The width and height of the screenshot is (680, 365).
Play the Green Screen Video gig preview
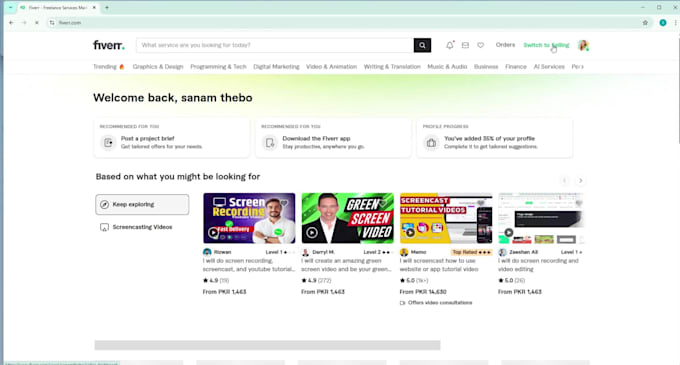(312, 233)
